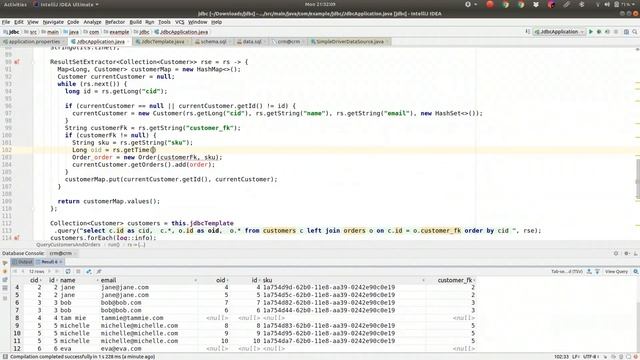Click 'com' breadcrumb in navigation bar
The height and width of the screenshot is (360, 640).
[91, 32]
